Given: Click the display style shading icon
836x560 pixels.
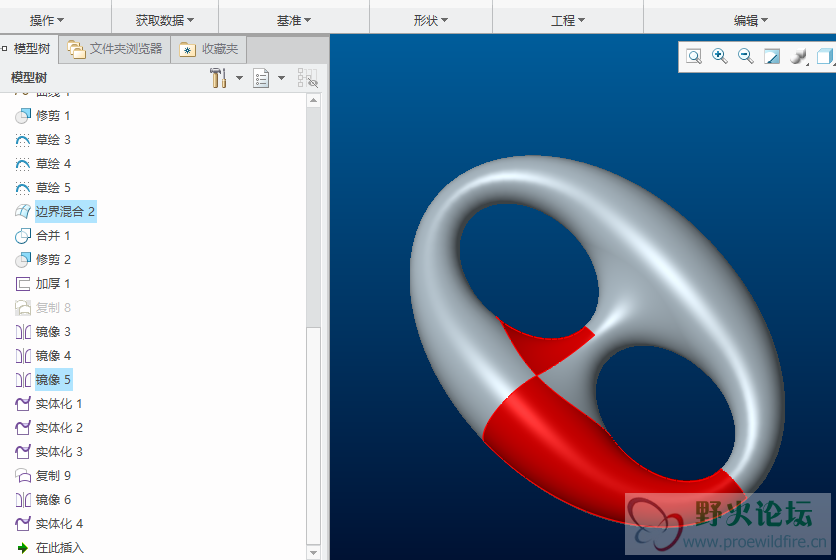Looking at the screenshot, I should [798, 56].
